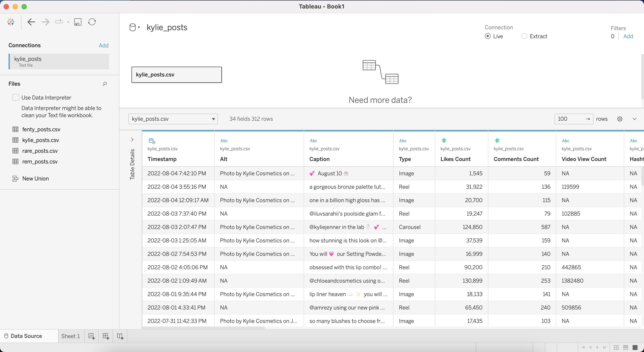644x352 pixels.
Task: Change Caption column Abc type icon
Action: (x=314, y=141)
